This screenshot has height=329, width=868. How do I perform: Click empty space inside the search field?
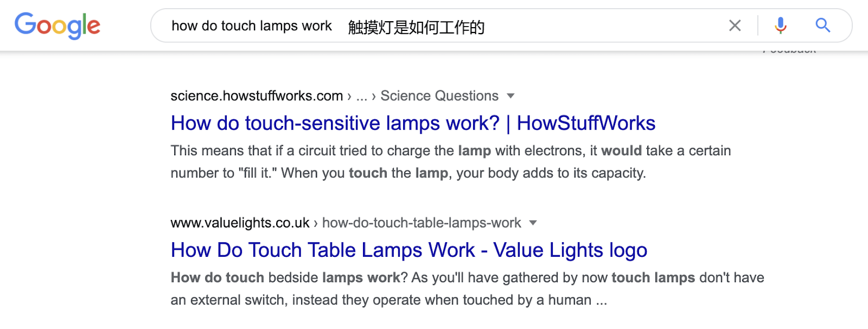tap(597, 26)
